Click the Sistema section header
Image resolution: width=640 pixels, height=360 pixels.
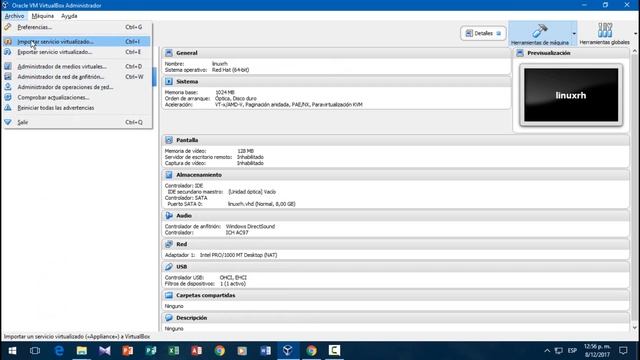336,82
